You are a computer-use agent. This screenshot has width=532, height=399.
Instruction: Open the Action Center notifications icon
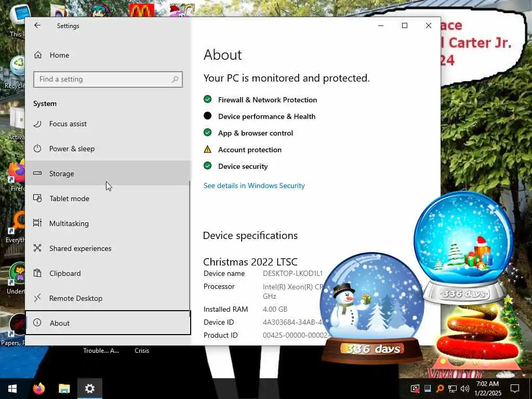[x=515, y=389]
